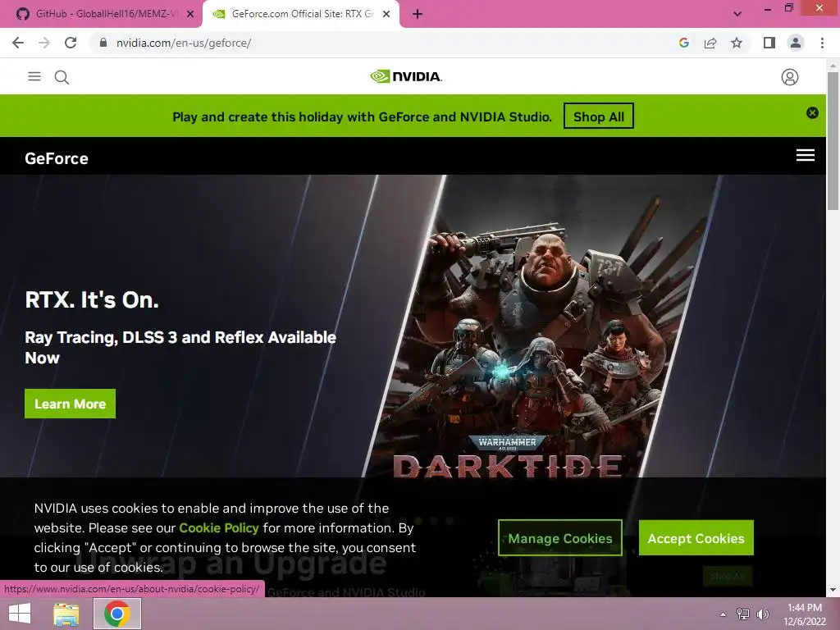Share this page via share icon
Viewport: 840px width, 630px height.
pos(710,43)
